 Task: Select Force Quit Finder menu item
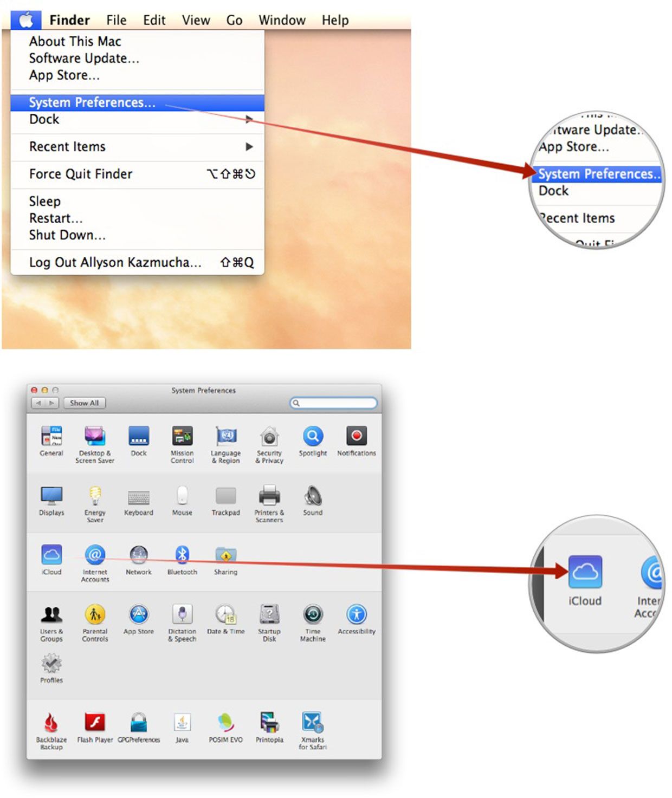pyautogui.click(x=81, y=174)
